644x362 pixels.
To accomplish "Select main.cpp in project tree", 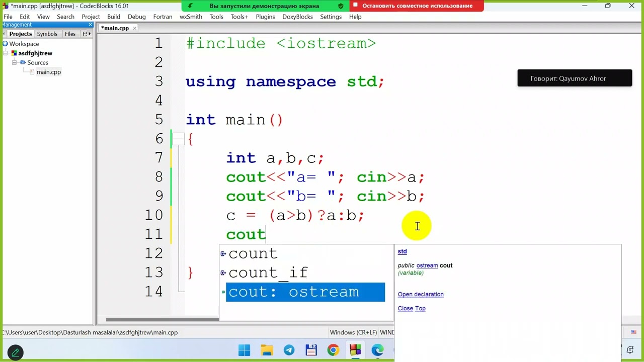I will [48, 72].
